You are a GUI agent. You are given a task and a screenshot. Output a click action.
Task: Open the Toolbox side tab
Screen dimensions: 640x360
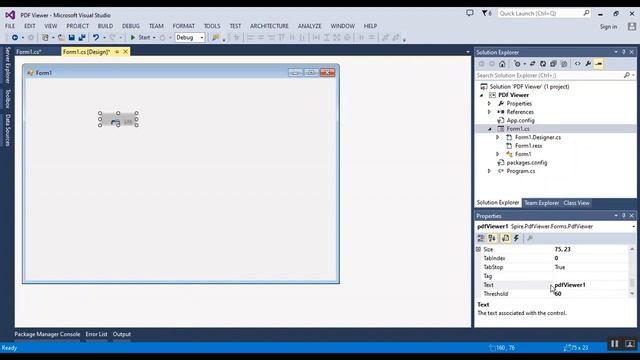[7, 98]
